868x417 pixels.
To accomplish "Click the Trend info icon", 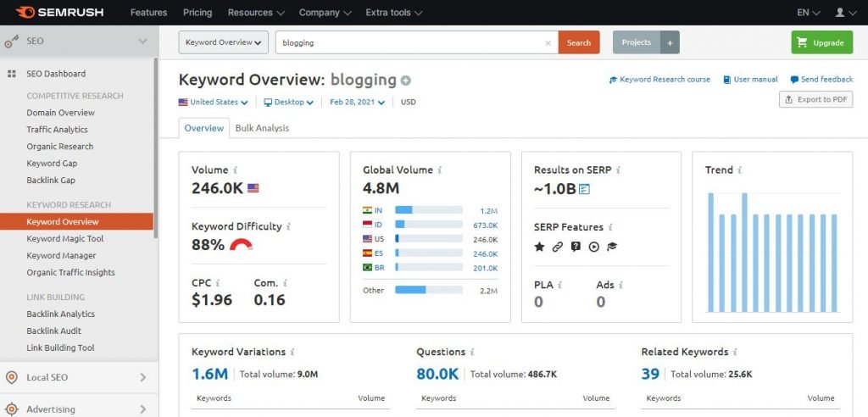I will tap(739, 170).
